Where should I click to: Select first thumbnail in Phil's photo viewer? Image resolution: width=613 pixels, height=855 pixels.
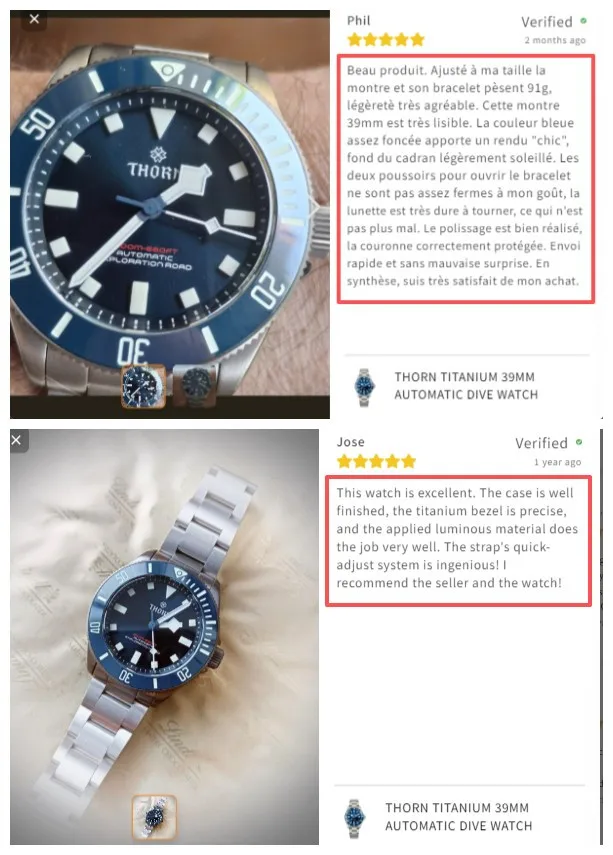click(143, 386)
